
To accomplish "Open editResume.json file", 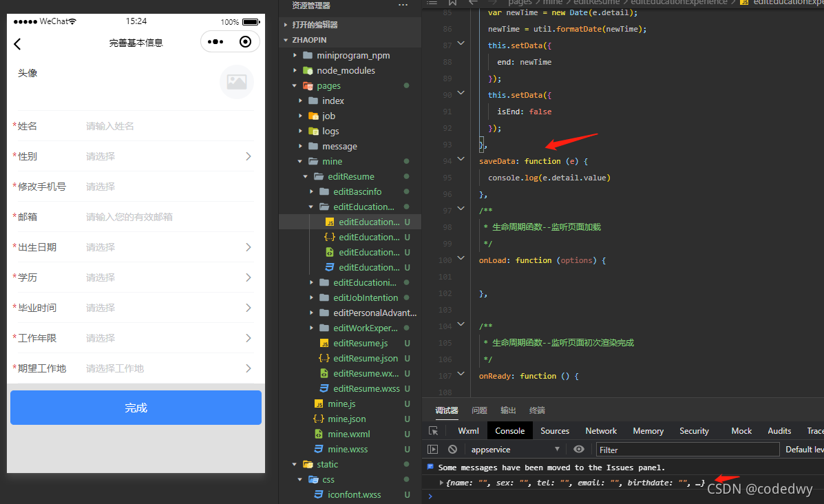I will [x=350, y=359].
